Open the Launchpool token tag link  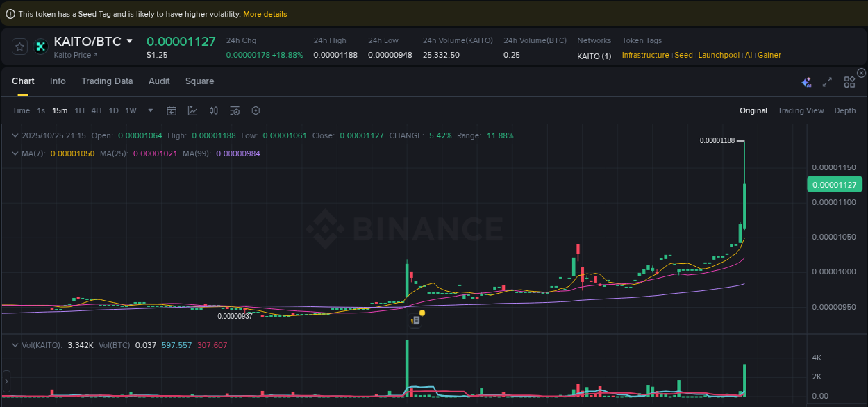[719, 54]
